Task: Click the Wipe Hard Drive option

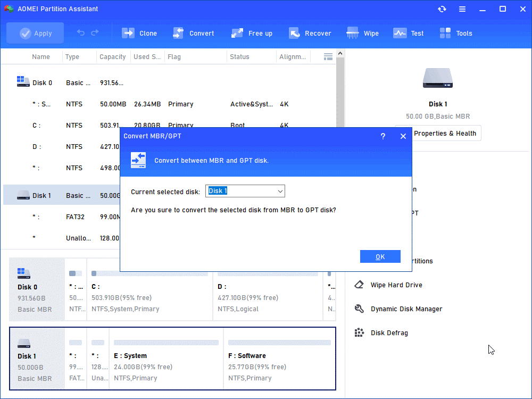Action: pos(396,285)
